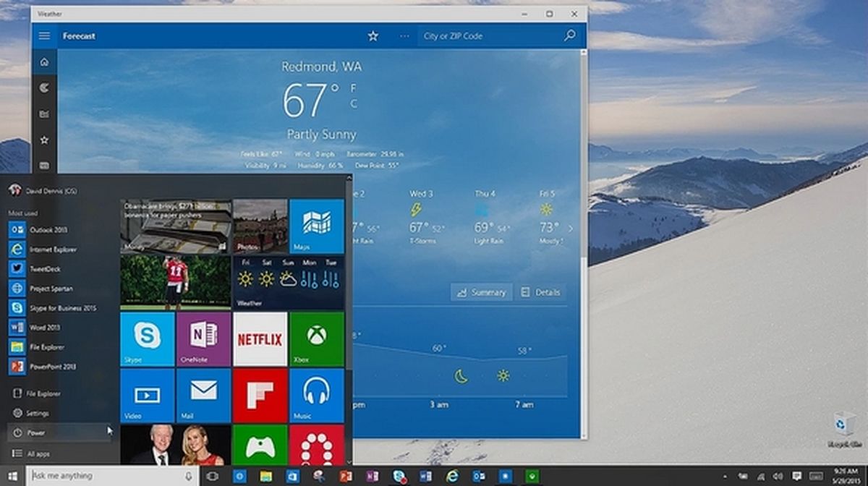
Task: Open Action Center from the system tray
Action: point(796,476)
